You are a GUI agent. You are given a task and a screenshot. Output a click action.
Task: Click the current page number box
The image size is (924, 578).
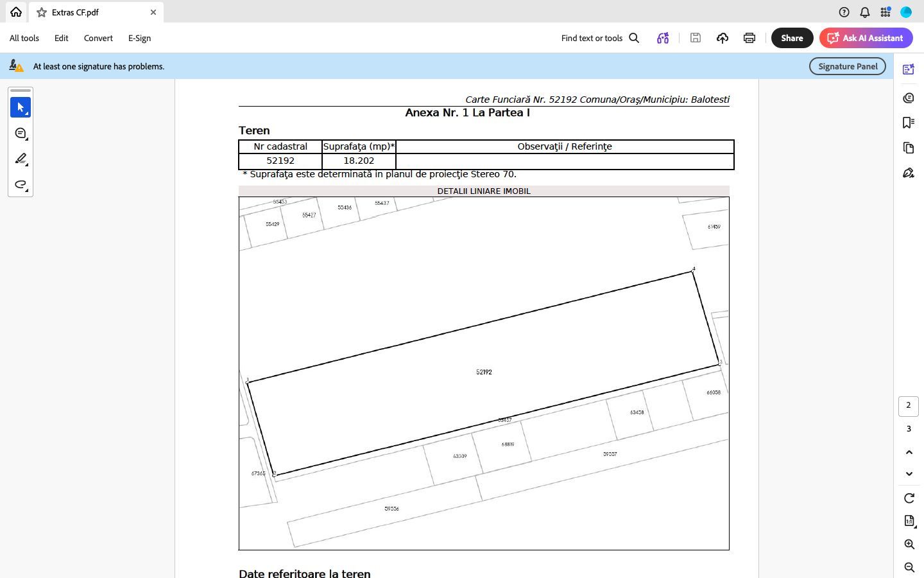[x=908, y=405]
